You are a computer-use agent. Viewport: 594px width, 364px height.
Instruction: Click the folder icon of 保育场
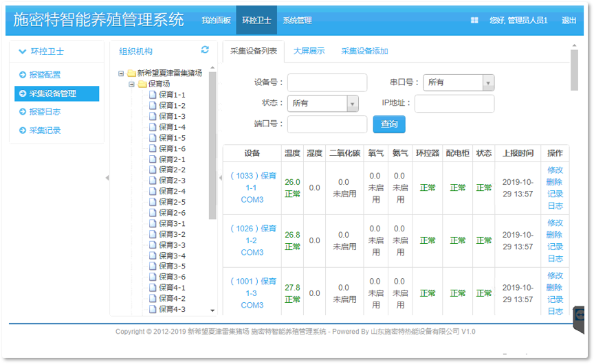(x=142, y=84)
